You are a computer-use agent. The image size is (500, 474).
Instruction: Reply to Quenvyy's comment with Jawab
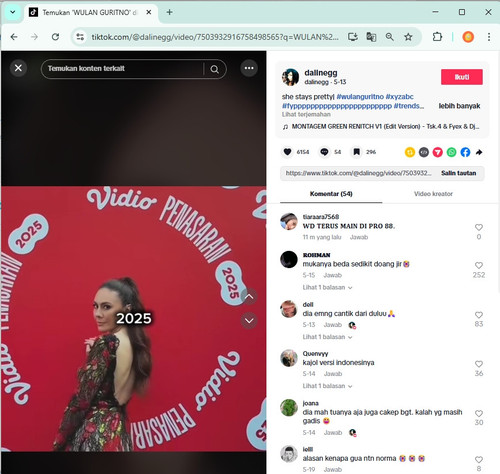click(333, 374)
